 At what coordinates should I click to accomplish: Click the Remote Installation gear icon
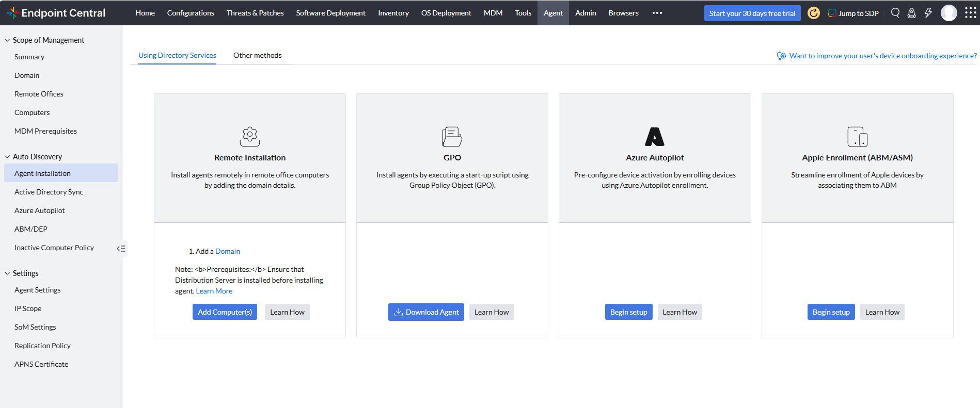[250, 137]
